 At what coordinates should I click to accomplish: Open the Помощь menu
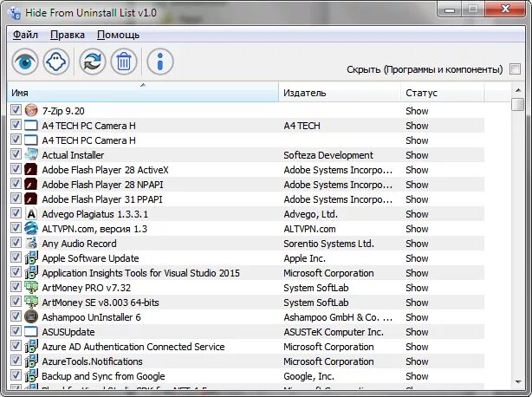[118, 35]
